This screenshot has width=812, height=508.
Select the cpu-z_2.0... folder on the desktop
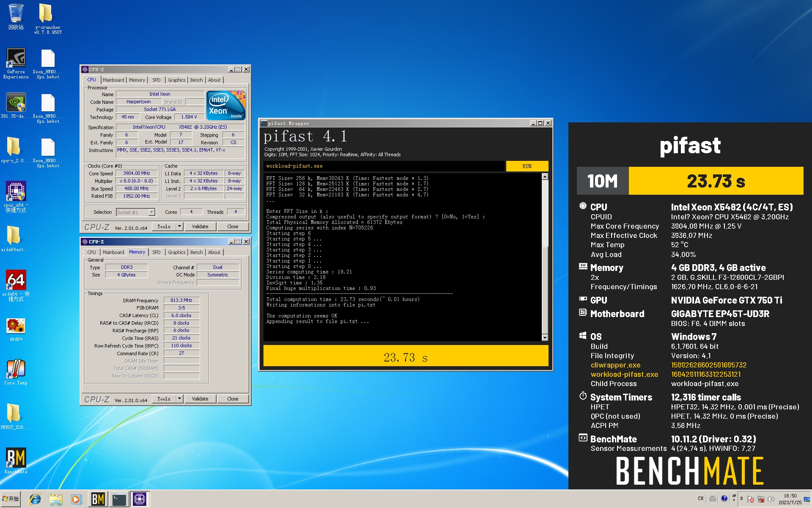16,150
